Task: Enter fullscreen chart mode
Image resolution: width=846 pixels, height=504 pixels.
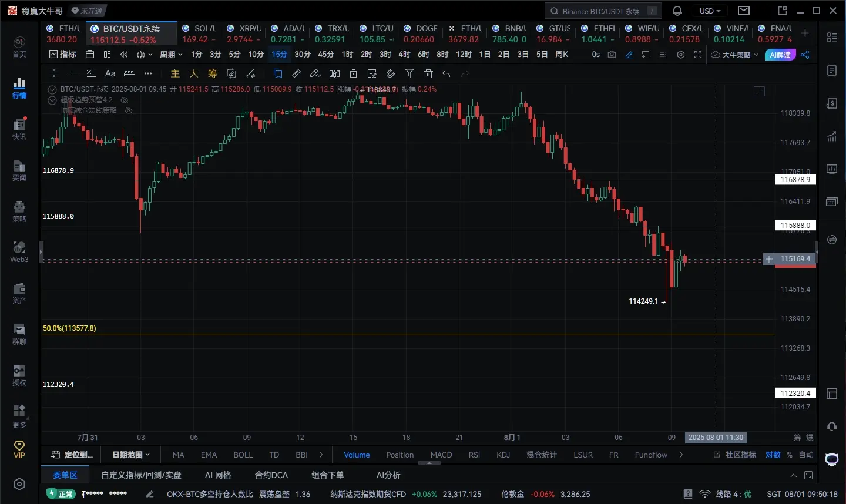Action: click(698, 55)
